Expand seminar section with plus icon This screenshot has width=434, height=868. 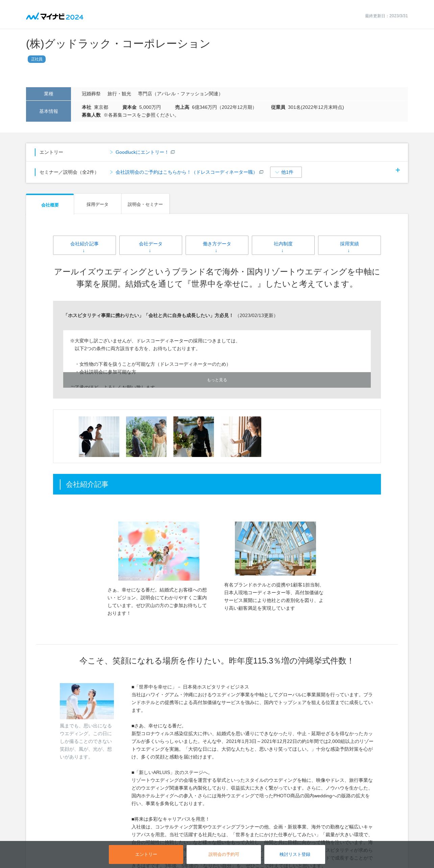398,170
